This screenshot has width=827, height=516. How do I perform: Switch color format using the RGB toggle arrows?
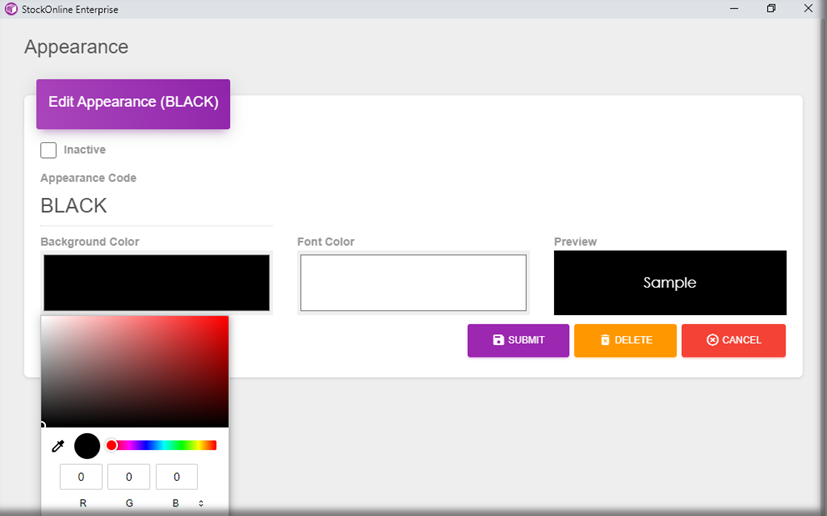[201, 503]
